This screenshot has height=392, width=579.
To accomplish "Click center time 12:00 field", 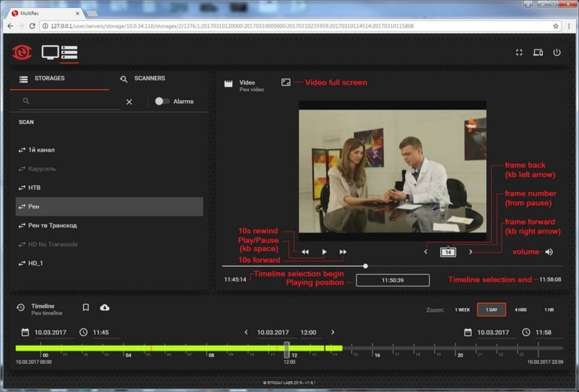I will click(310, 332).
